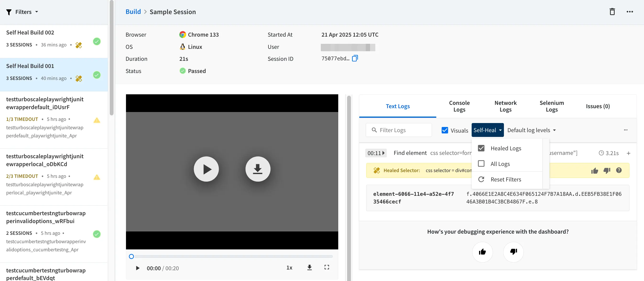Uncheck the Healed Logs option
The width and height of the screenshot is (644, 281).
tap(481, 148)
